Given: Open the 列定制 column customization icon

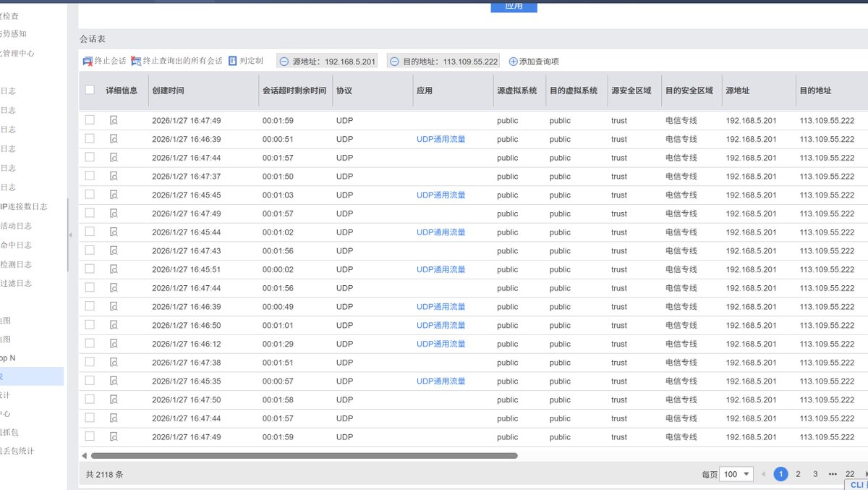Looking at the screenshot, I should pos(232,62).
